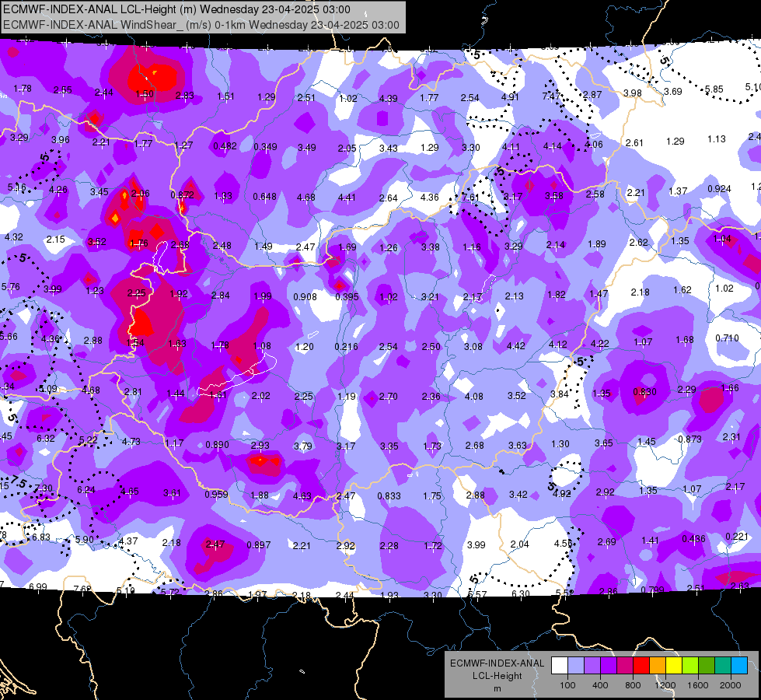Select the orange legend swatch
The image size is (761, 700).
(658, 666)
